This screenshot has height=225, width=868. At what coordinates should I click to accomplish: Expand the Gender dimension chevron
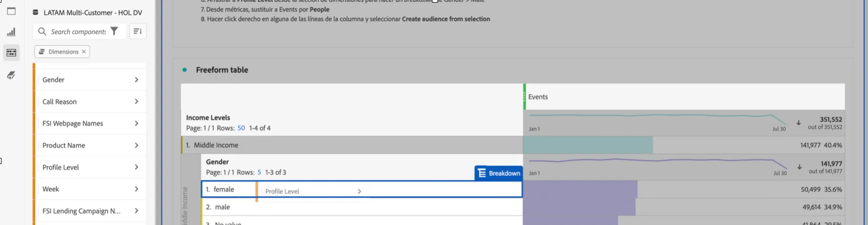(136, 80)
